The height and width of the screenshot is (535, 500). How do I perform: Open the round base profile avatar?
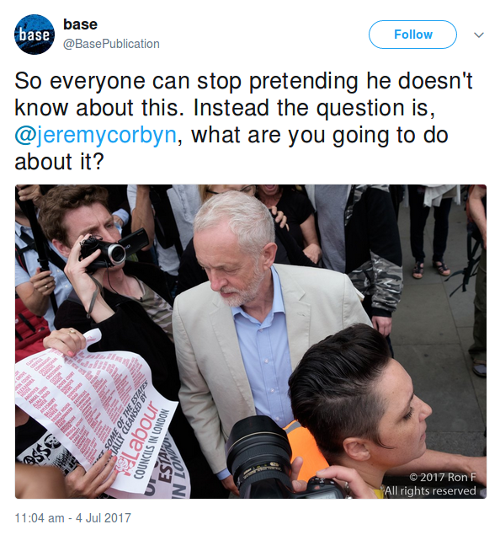[x=34, y=34]
